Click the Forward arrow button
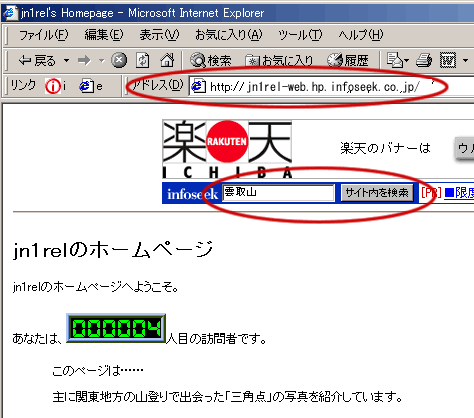 click(84, 61)
